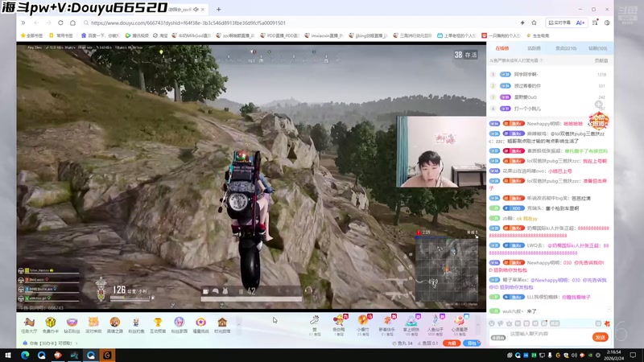Open the Windows notification center
The height and width of the screenshot is (362, 644).
(x=634, y=355)
